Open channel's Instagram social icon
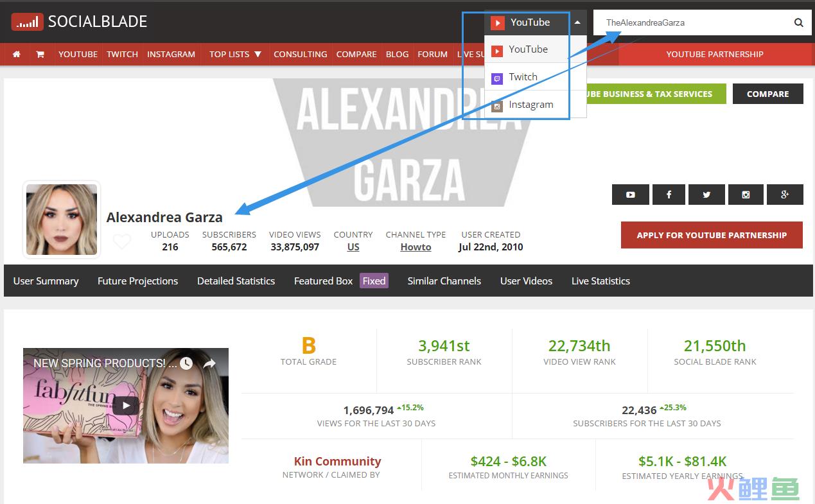The width and height of the screenshot is (815, 504). click(746, 195)
